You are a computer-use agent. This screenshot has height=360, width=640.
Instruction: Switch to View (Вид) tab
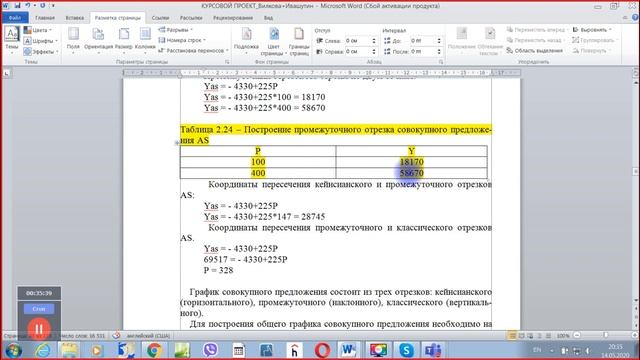tap(268, 18)
